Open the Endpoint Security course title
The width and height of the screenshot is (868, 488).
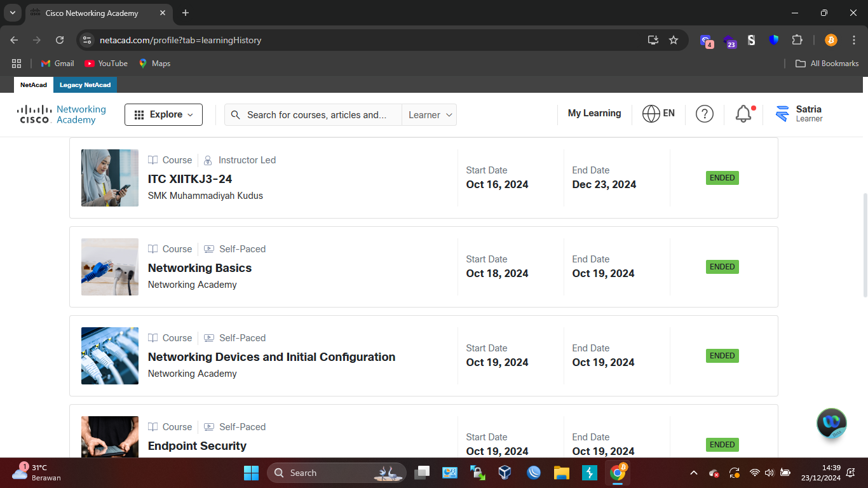coord(197,446)
